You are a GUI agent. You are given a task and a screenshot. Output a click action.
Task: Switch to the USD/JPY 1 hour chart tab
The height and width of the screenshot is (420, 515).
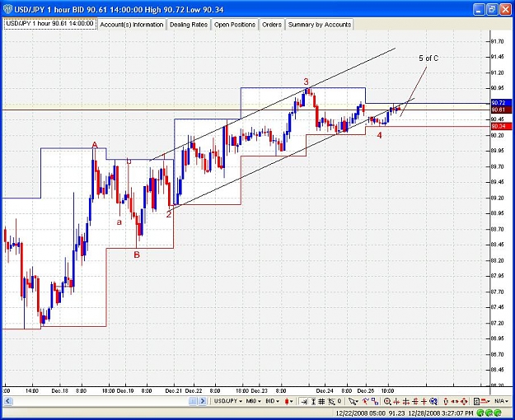(x=50, y=24)
